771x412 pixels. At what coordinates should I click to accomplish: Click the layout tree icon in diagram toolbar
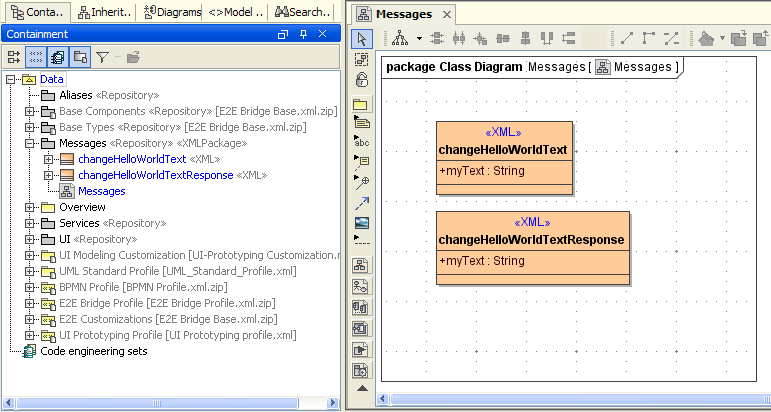399,38
